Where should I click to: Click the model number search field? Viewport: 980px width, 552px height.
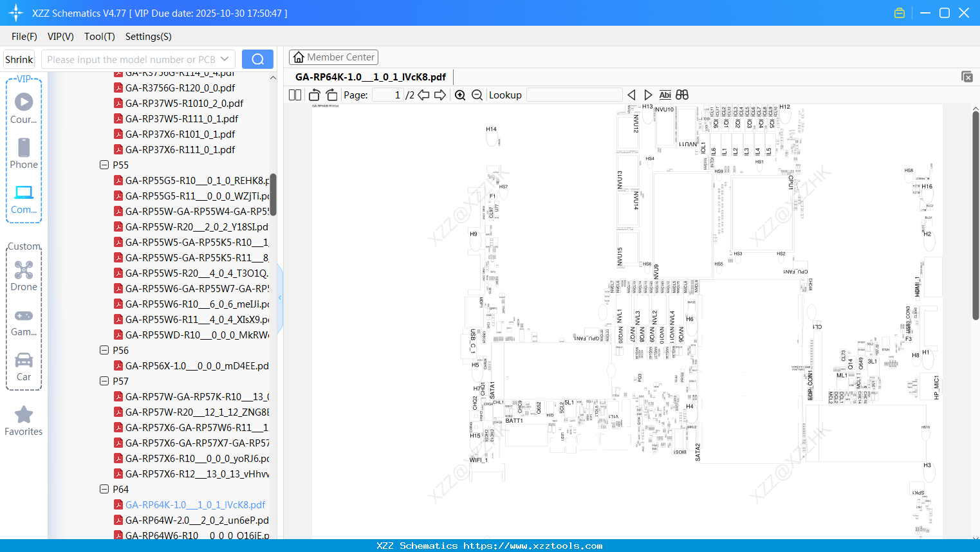coord(131,59)
